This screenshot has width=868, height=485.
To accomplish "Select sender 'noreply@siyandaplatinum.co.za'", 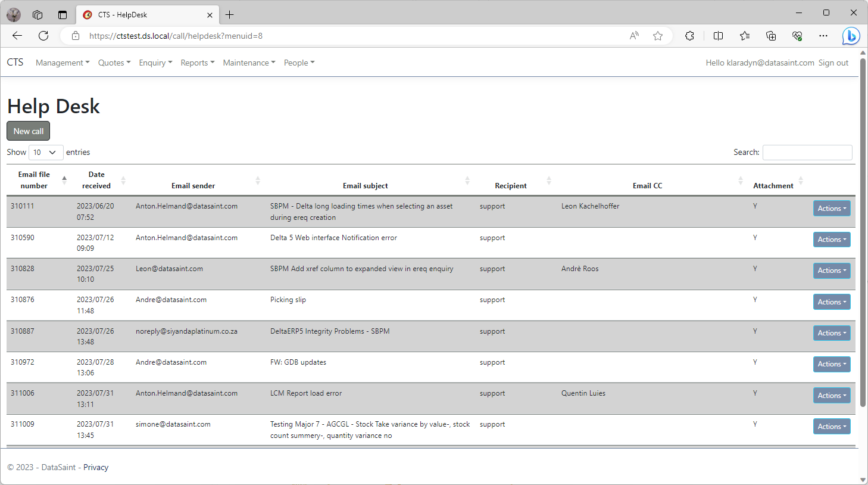I will (186, 331).
